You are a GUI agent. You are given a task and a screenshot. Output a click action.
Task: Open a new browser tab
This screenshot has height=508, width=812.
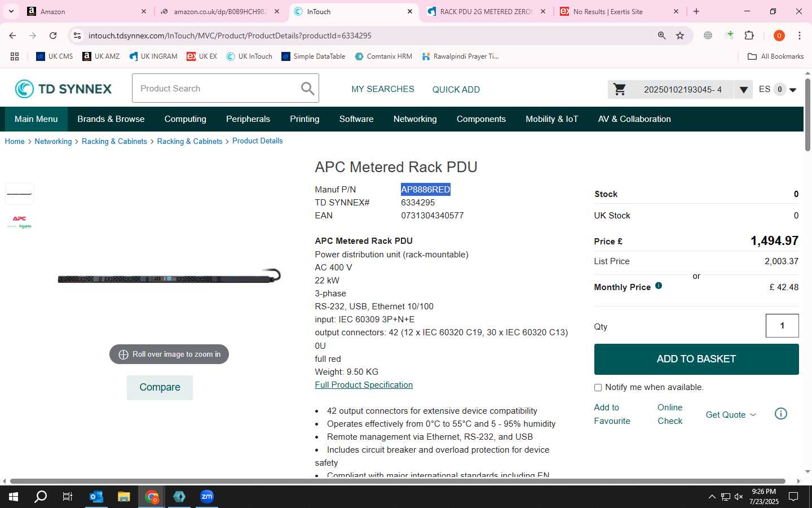point(696,11)
